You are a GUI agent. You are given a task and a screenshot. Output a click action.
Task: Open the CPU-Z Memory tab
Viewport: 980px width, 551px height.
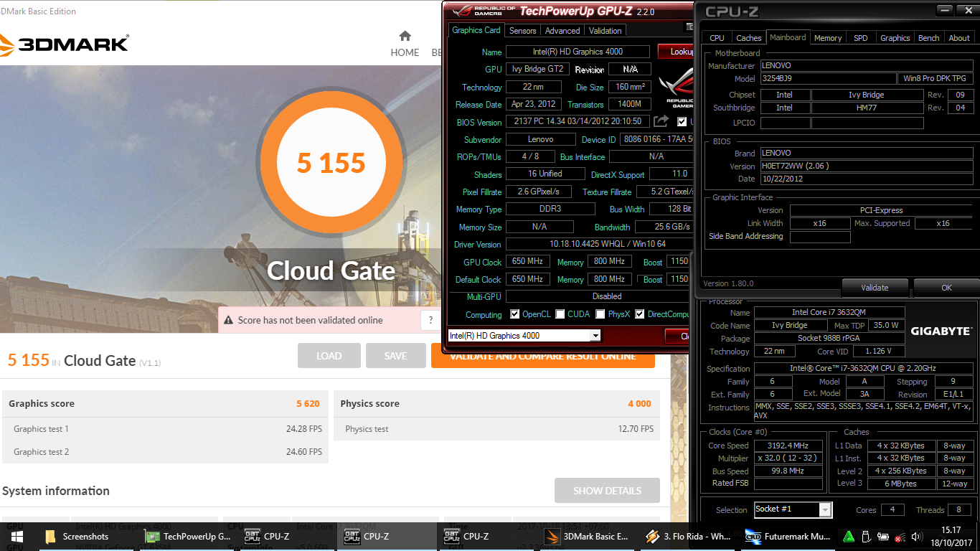click(x=828, y=38)
